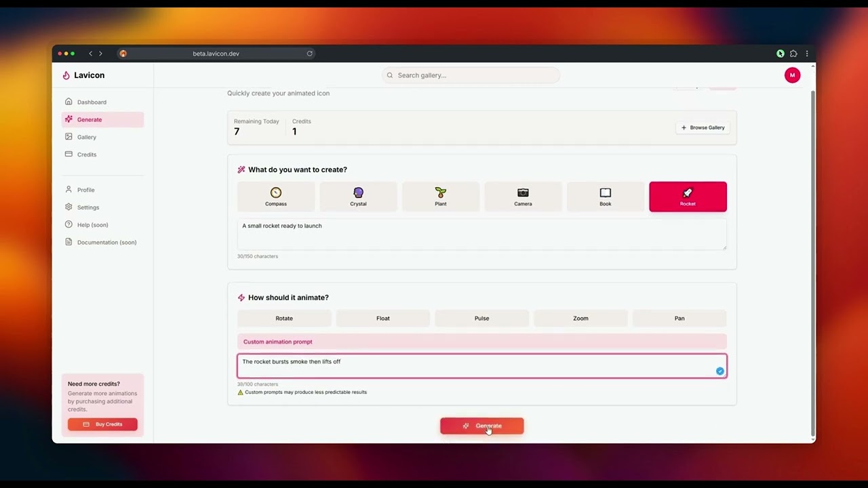Click the Profile person icon
868x488 pixels.
[68, 189]
